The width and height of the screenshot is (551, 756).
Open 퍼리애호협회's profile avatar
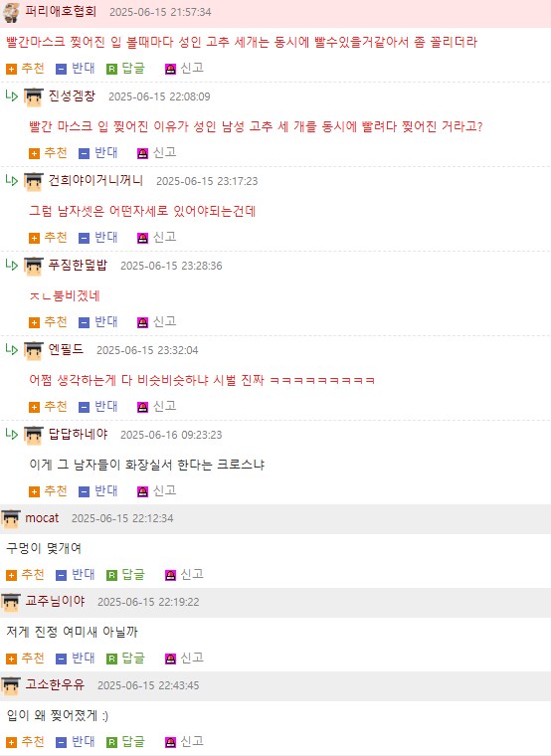(x=11, y=12)
